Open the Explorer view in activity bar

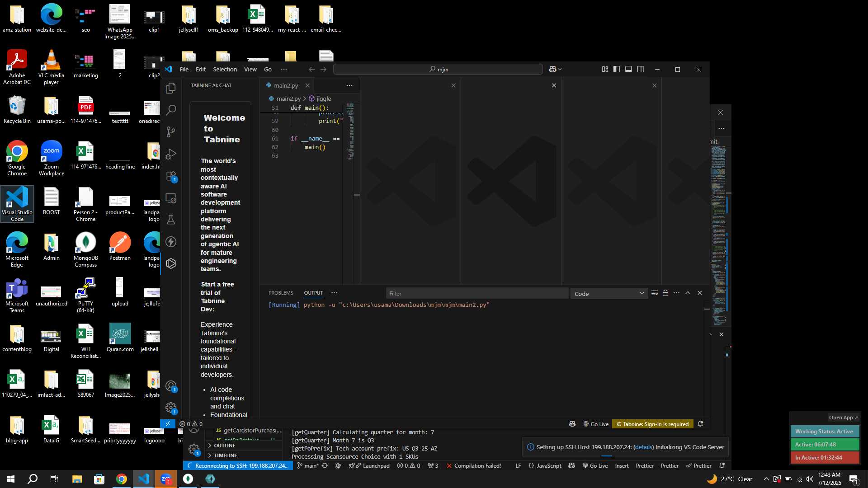171,88
